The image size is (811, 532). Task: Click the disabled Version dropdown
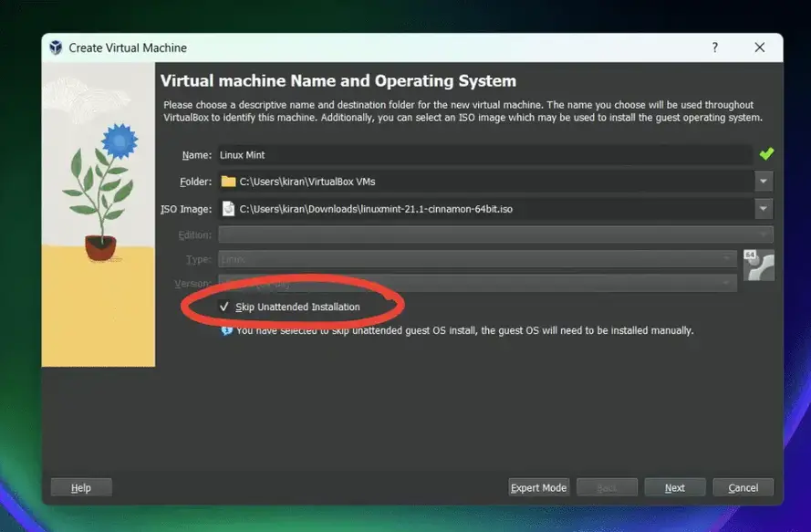[x=477, y=283]
